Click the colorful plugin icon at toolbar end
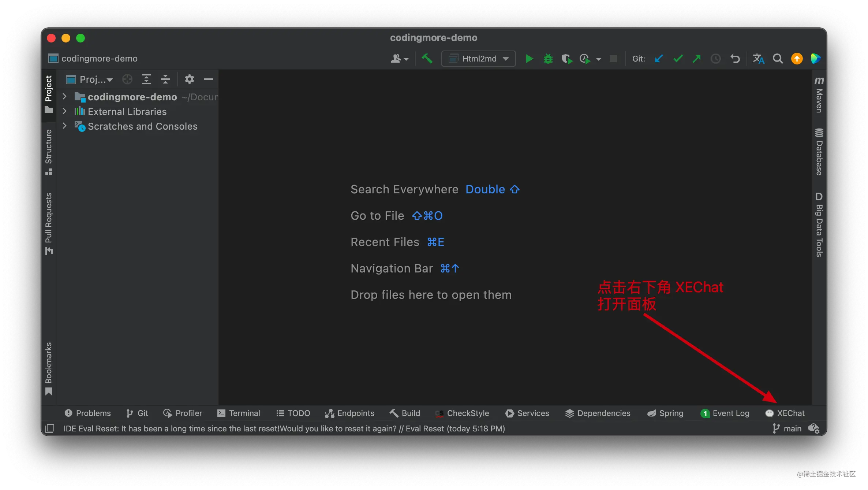Screen dimensions: 868x490 [816, 59]
